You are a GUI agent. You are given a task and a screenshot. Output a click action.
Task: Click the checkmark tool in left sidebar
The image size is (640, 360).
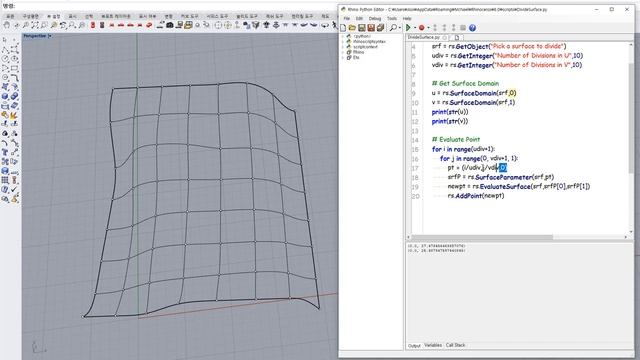tap(14, 189)
